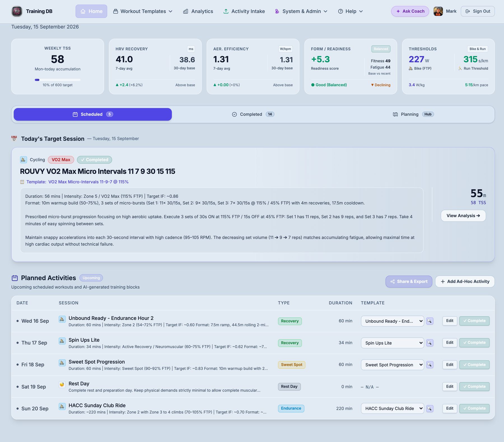Click the magnifier icon beside Sweet Spot Progression template
Image resolution: width=504 pixels, height=442 pixels.
[x=430, y=365]
